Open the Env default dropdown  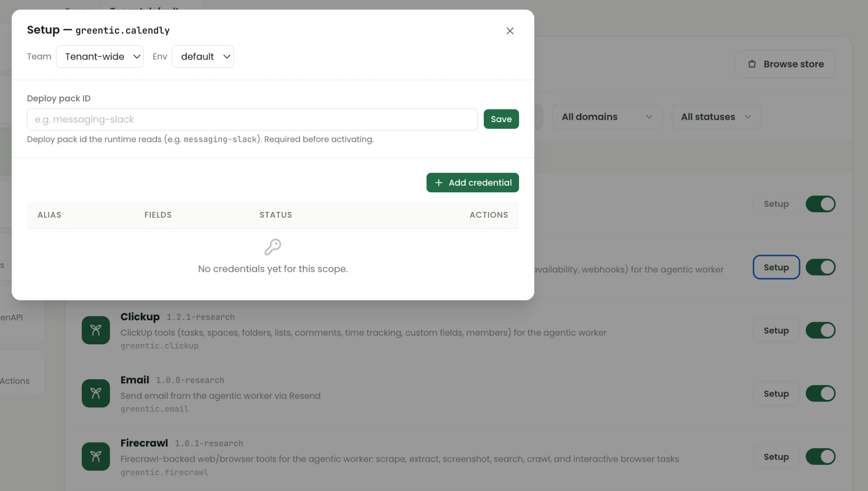(x=203, y=57)
